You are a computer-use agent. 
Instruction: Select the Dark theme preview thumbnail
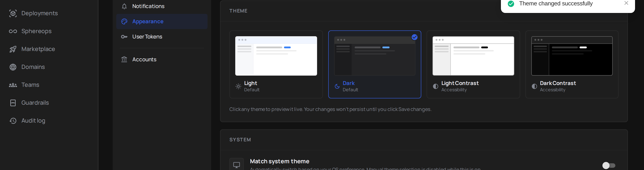pyautogui.click(x=375, y=56)
